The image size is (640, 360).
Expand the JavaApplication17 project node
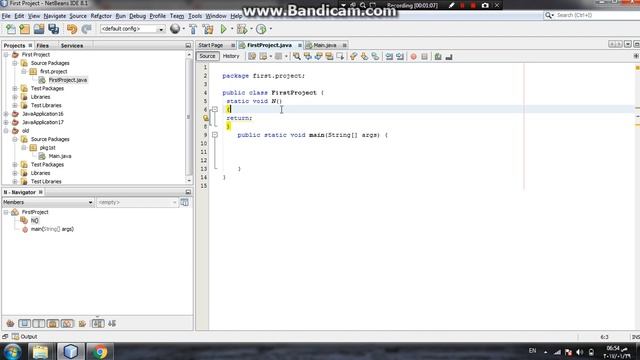pyautogui.click(x=6, y=122)
